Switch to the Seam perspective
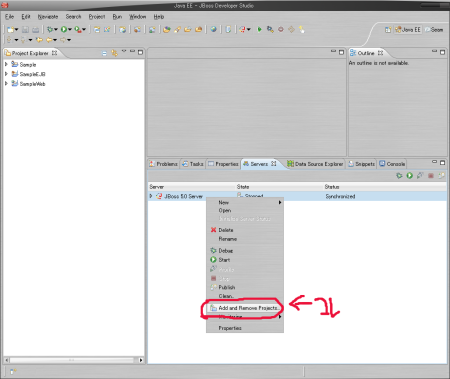450x379 pixels. click(434, 30)
